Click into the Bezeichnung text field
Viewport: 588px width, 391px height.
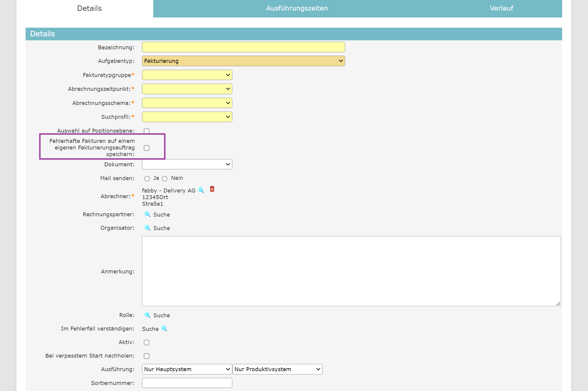click(x=243, y=47)
